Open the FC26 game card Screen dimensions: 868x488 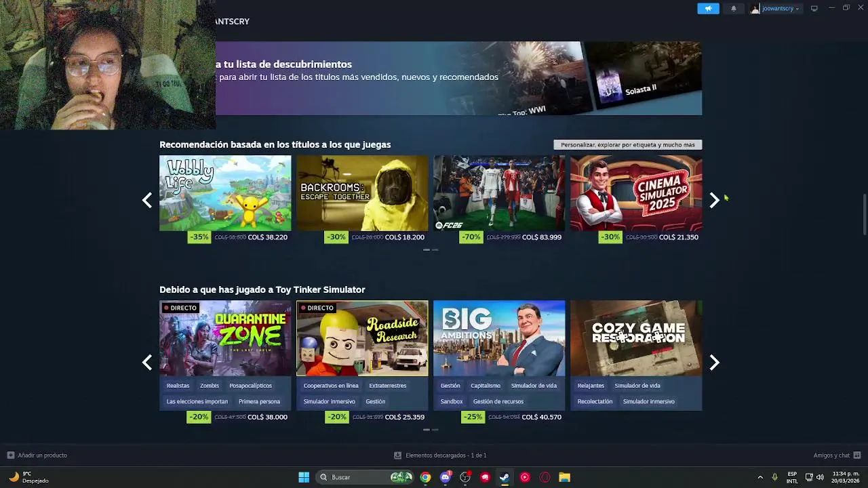499,193
